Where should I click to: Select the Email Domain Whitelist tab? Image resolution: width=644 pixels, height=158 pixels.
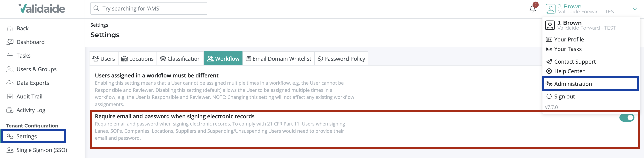(278, 59)
